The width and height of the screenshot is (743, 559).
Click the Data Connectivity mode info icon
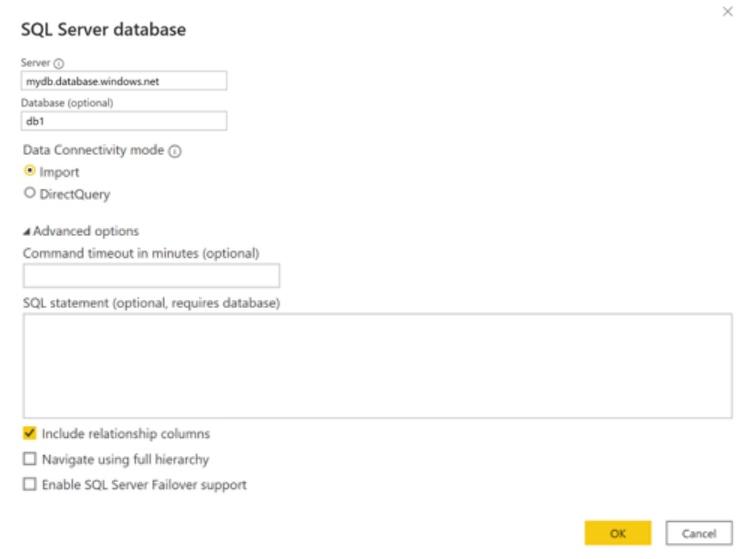pos(176,151)
